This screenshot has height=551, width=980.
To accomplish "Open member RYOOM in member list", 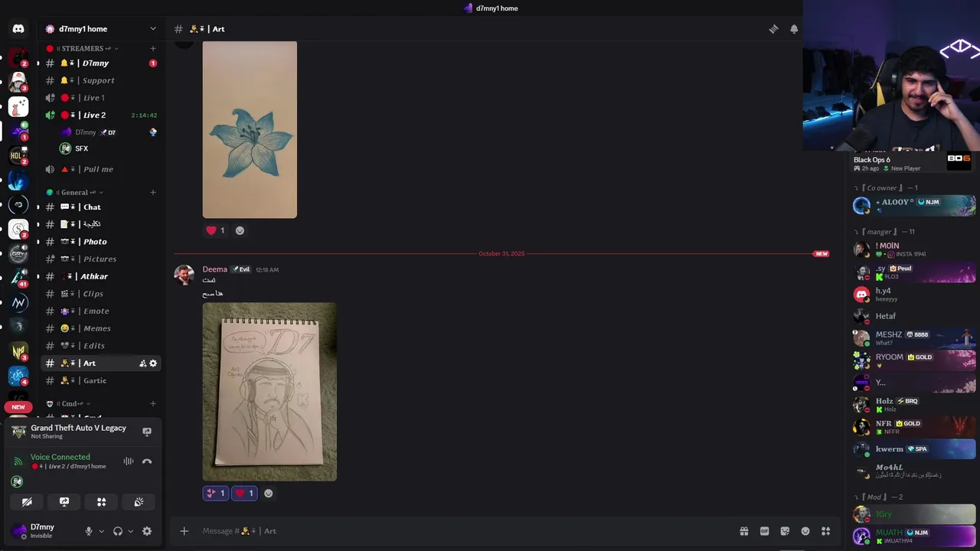I will coord(914,360).
